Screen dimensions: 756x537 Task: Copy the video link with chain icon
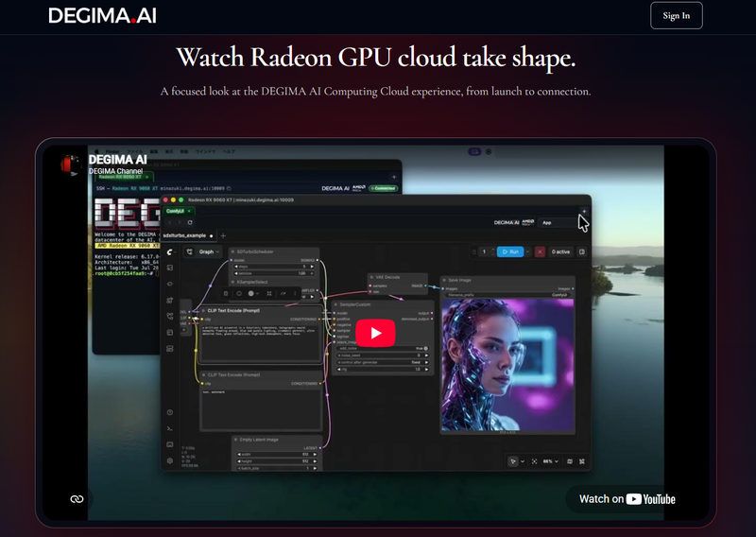(77, 499)
